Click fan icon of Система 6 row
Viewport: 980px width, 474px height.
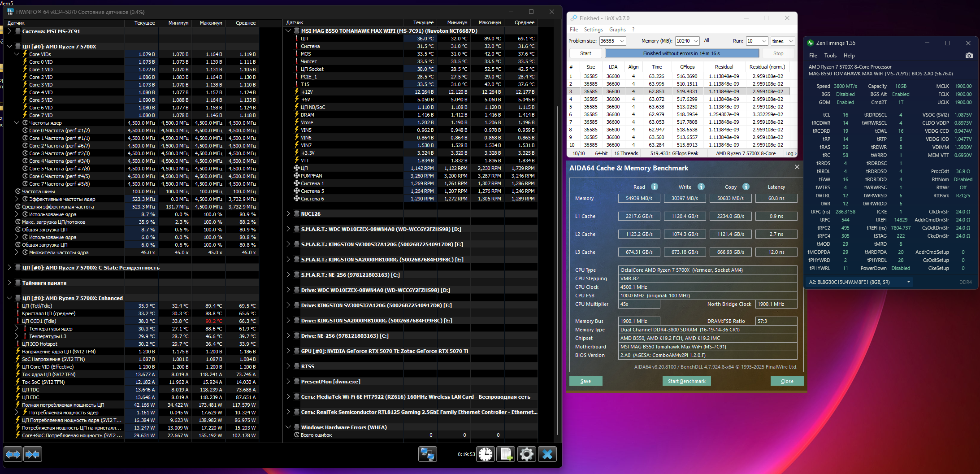click(x=296, y=199)
